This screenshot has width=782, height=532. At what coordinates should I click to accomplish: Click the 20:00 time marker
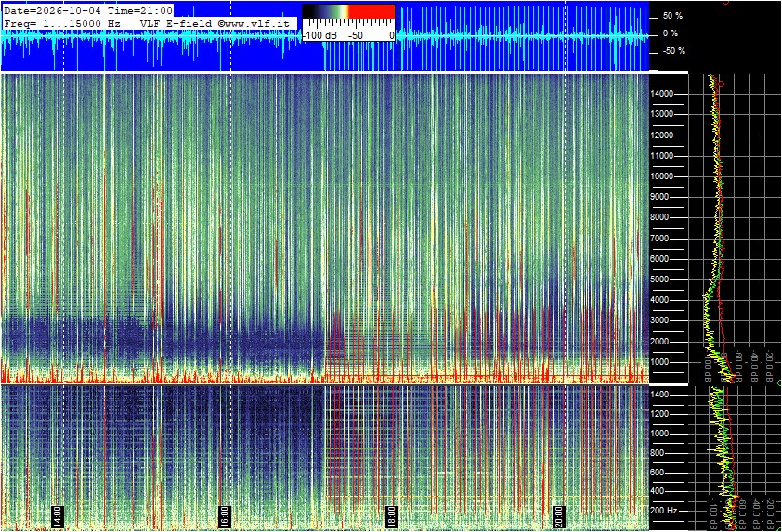pyautogui.click(x=558, y=516)
